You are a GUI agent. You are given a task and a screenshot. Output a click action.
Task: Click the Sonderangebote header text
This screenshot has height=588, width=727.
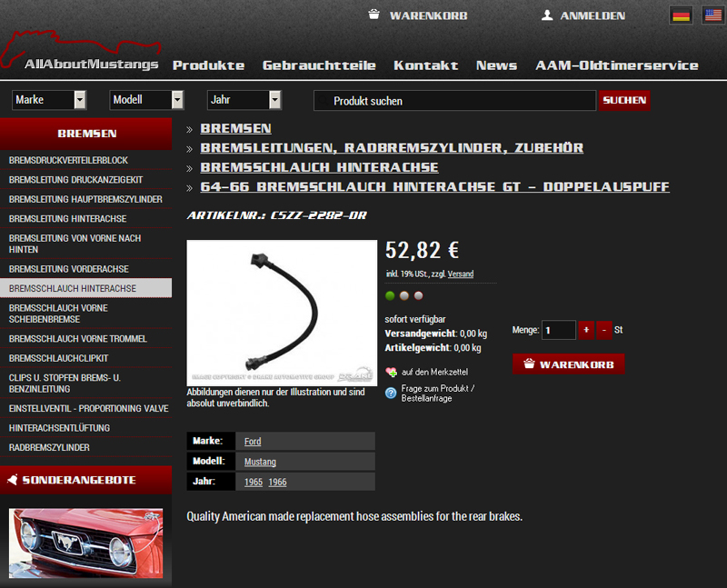[79, 480]
